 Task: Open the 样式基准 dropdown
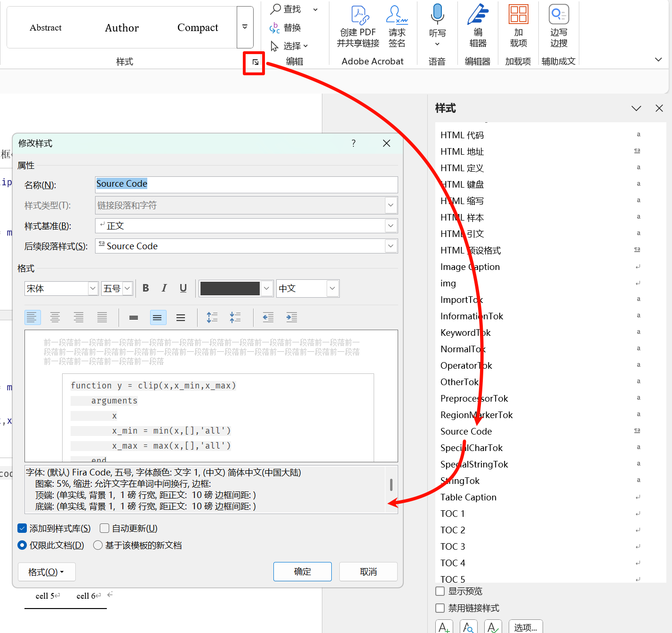391,226
